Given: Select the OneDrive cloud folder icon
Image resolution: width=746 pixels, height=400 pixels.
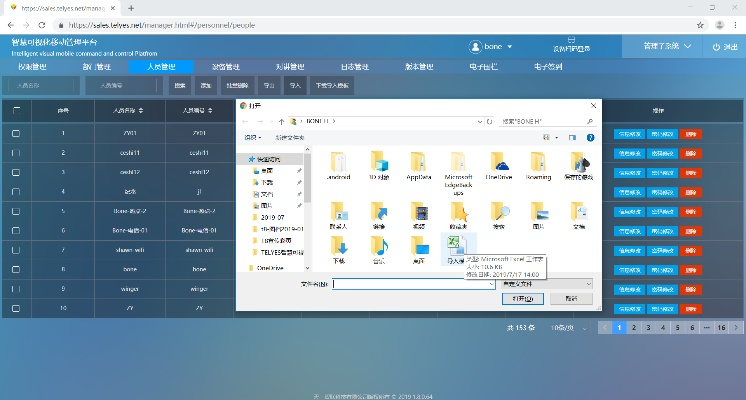Looking at the screenshot, I should coord(498,164).
